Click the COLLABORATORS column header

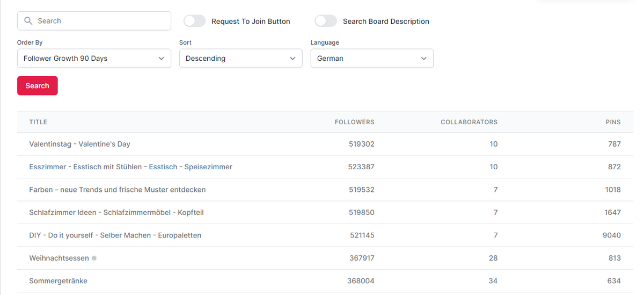pyautogui.click(x=469, y=122)
